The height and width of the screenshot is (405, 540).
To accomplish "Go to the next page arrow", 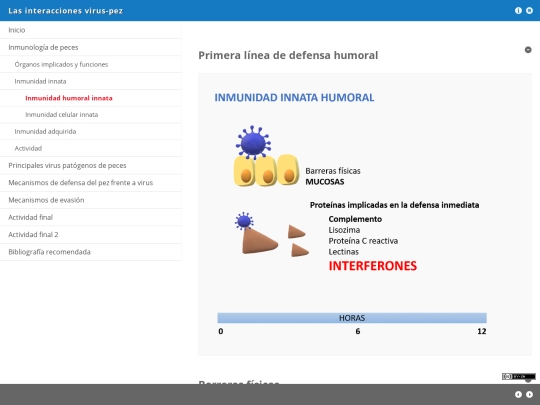I will [x=529, y=394].
